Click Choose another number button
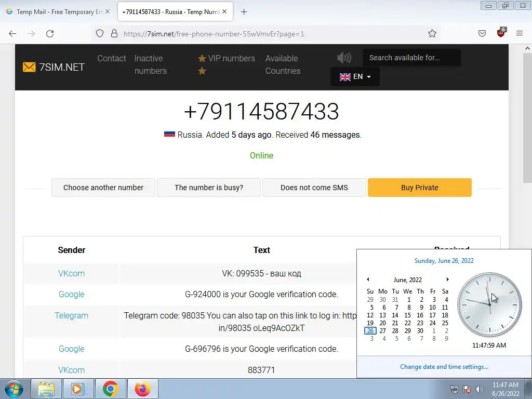The height and width of the screenshot is (399, 532). pos(103,188)
